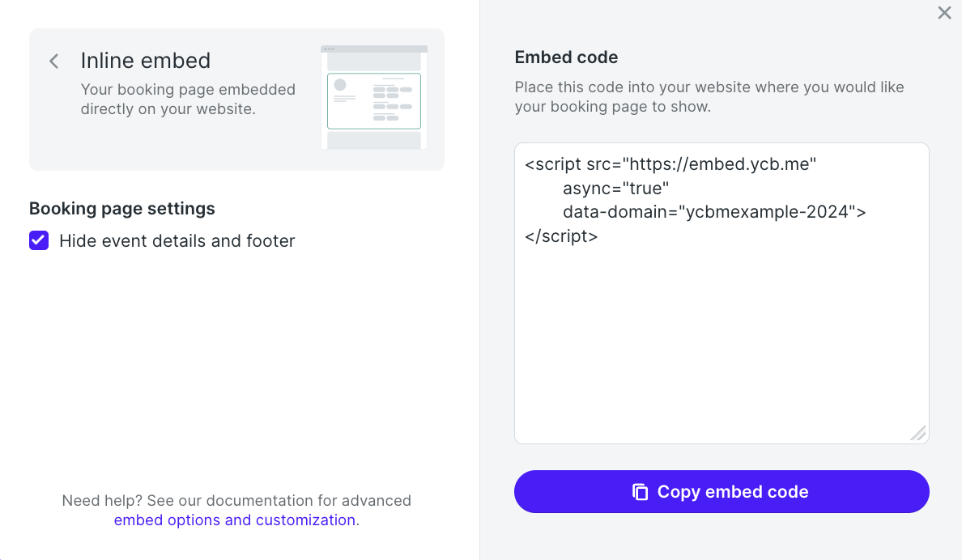962x560 pixels.
Task: Click the 'Need help?' documentation text
Action: 236,500
